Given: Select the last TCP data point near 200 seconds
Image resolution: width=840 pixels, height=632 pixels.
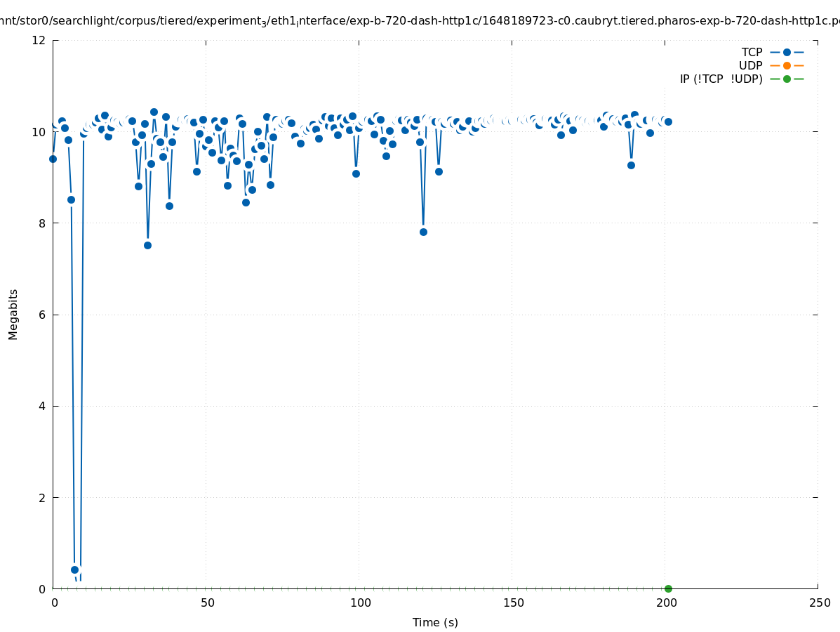Looking at the screenshot, I should (x=668, y=121).
